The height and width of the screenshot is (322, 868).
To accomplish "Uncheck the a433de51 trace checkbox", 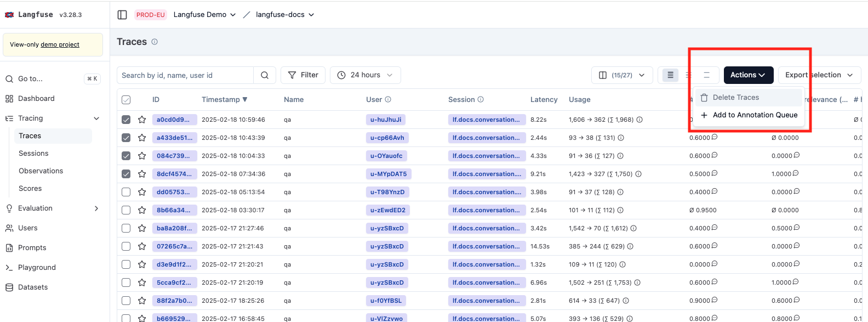I will [x=126, y=138].
